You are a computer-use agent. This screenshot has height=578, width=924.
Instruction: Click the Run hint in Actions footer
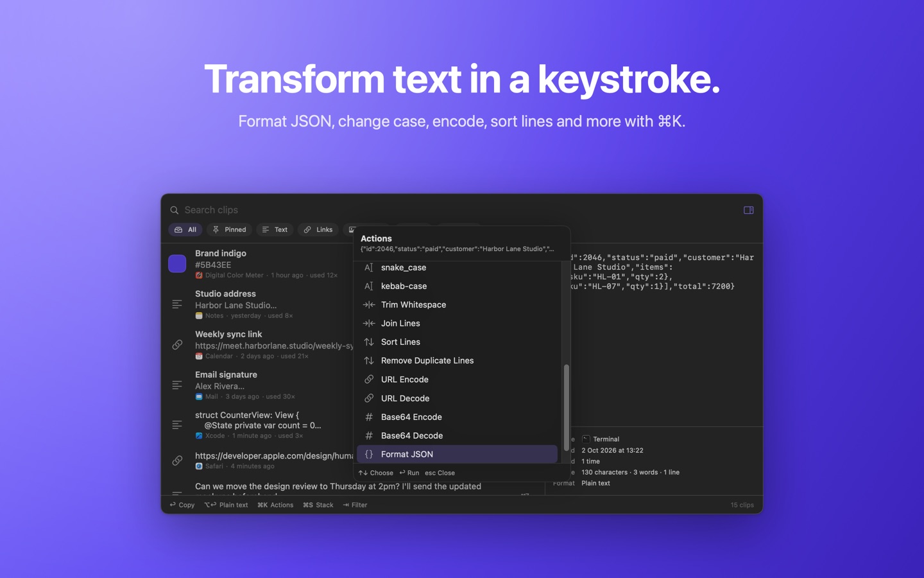409,473
